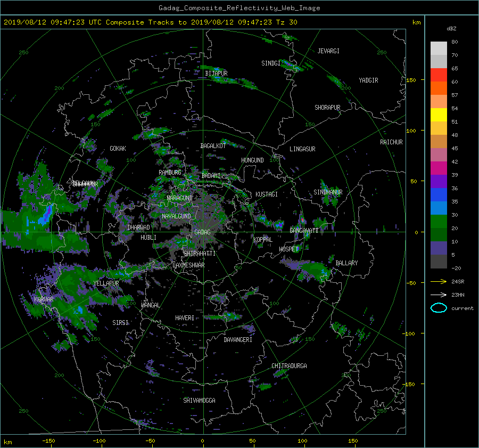Click the 'YELLAPUR' city label
Viewport: 479px width, 448px height.
pos(106,283)
